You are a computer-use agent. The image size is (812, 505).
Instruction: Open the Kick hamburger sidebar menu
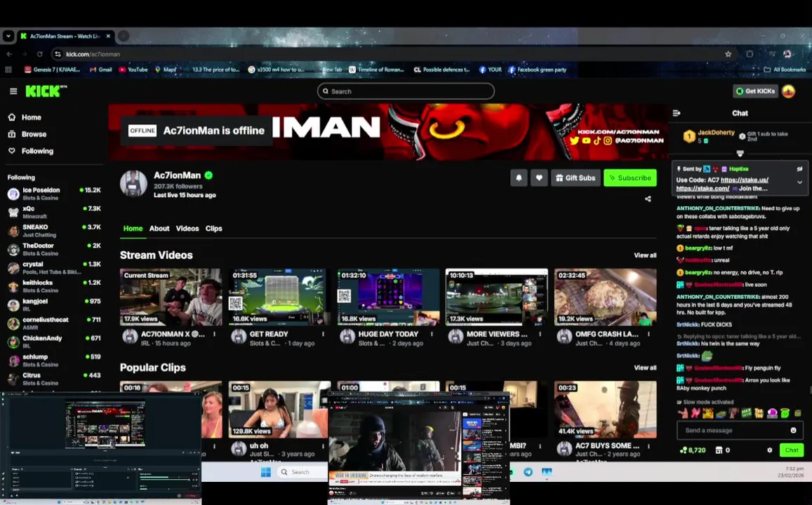pos(13,91)
